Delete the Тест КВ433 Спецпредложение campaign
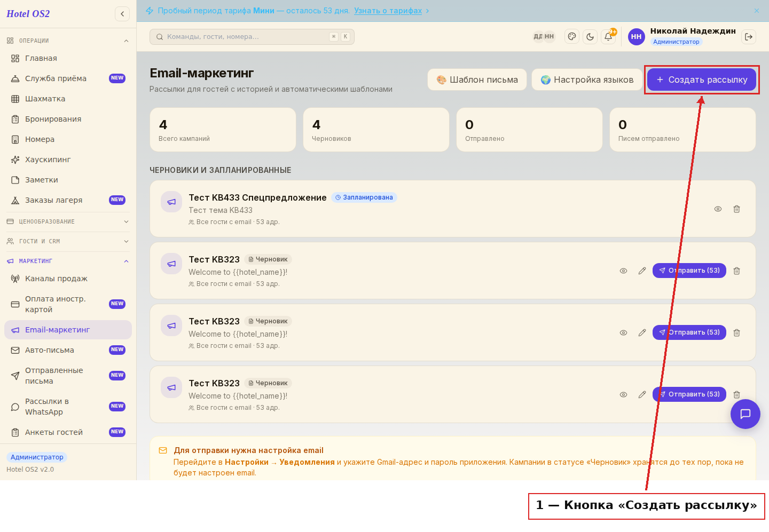 (x=736, y=209)
